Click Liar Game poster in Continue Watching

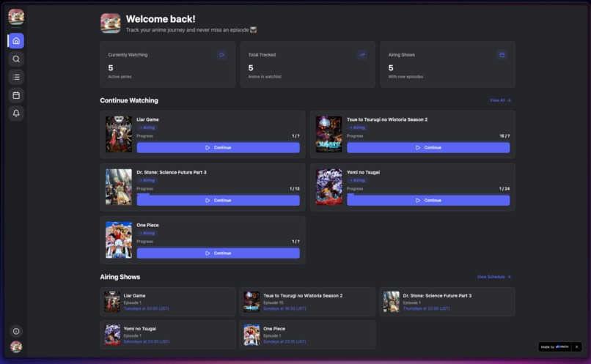119,134
